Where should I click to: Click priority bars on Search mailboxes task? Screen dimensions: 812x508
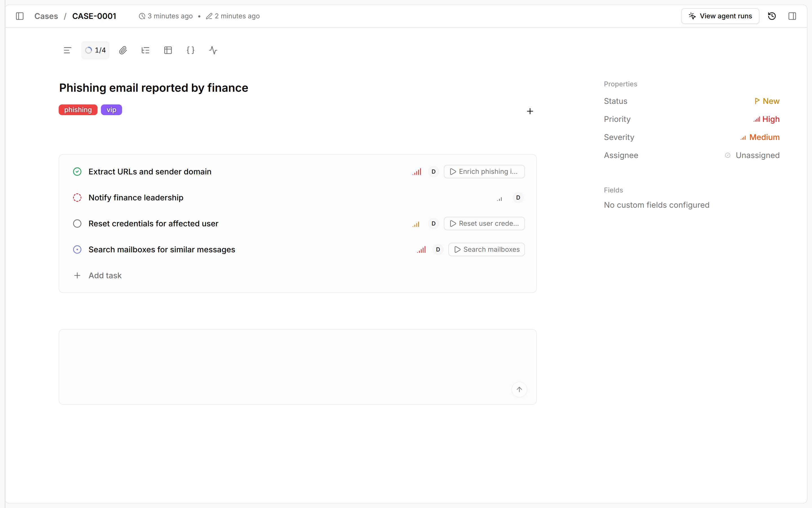[422, 250]
